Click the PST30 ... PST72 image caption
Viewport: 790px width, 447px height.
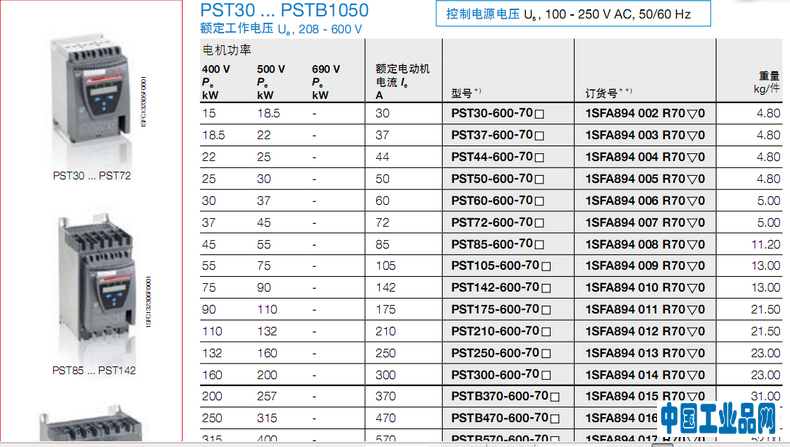point(90,174)
